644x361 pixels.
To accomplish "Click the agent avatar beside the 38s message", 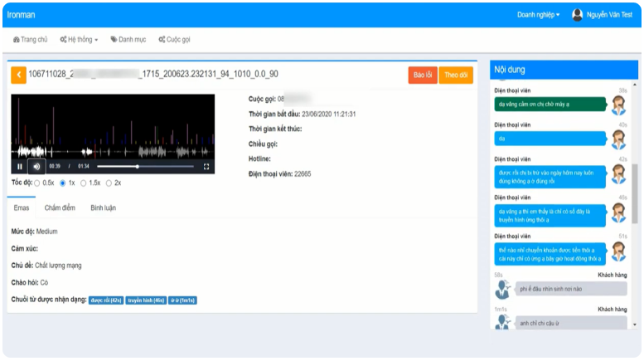I will 618,105.
